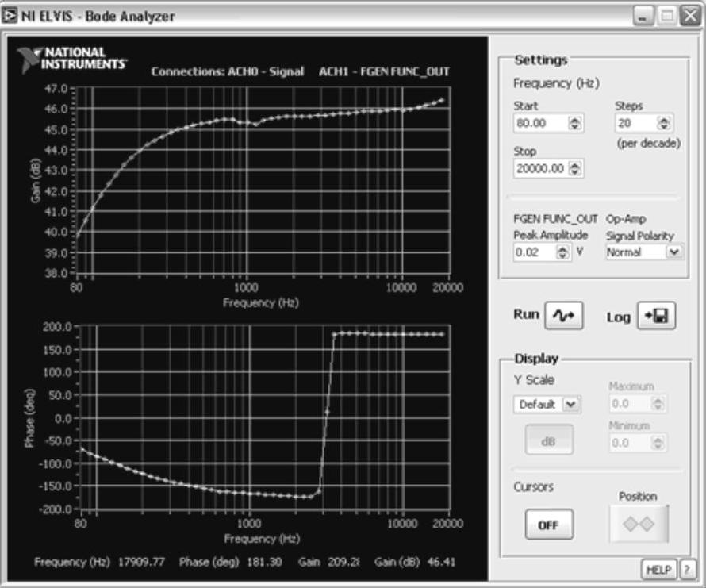The width and height of the screenshot is (706, 588).
Task: Click the Y Scale Minimum field
Action: click(631, 443)
